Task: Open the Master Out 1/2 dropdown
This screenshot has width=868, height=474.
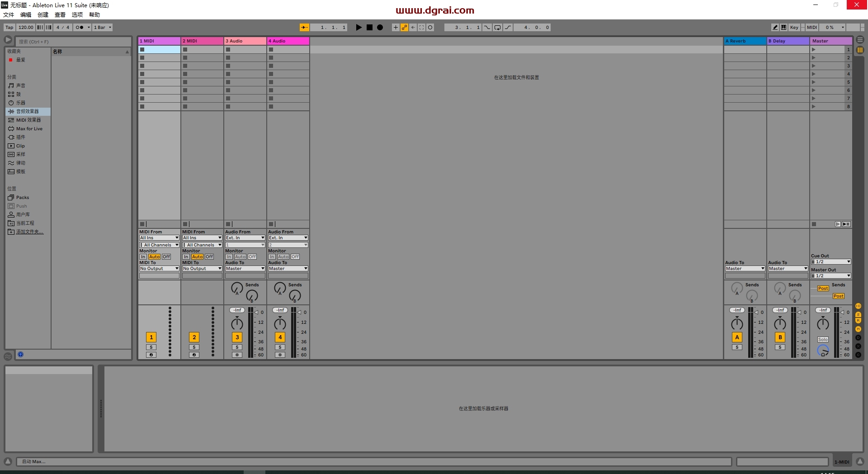Action: 831,275
